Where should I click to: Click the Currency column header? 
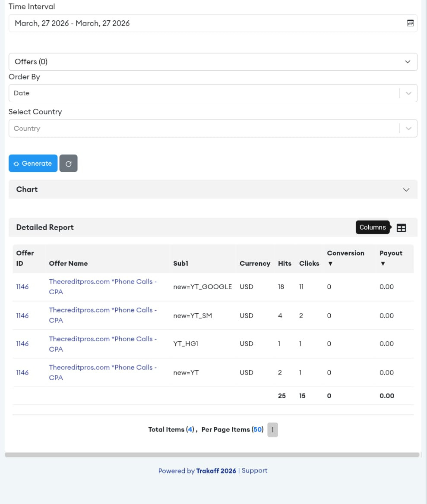coord(255,264)
